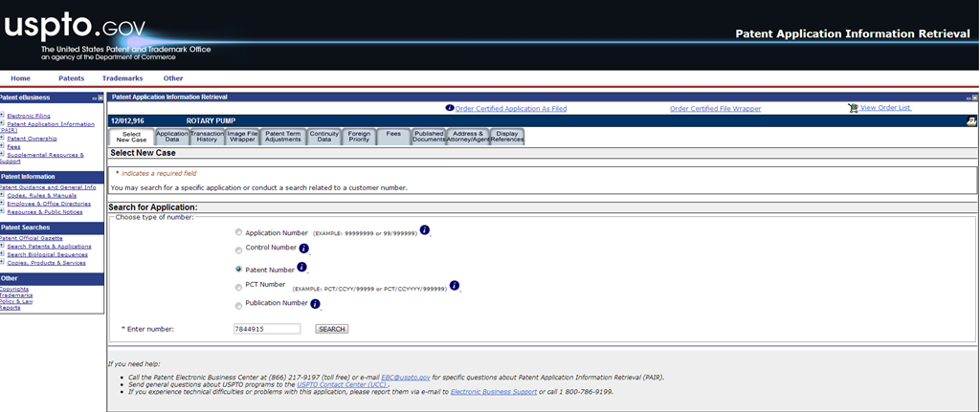Image resolution: width=980 pixels, height=412 pixels.
Task: Click the shopping cart order list icon
Action: click(x=853, y=108)
